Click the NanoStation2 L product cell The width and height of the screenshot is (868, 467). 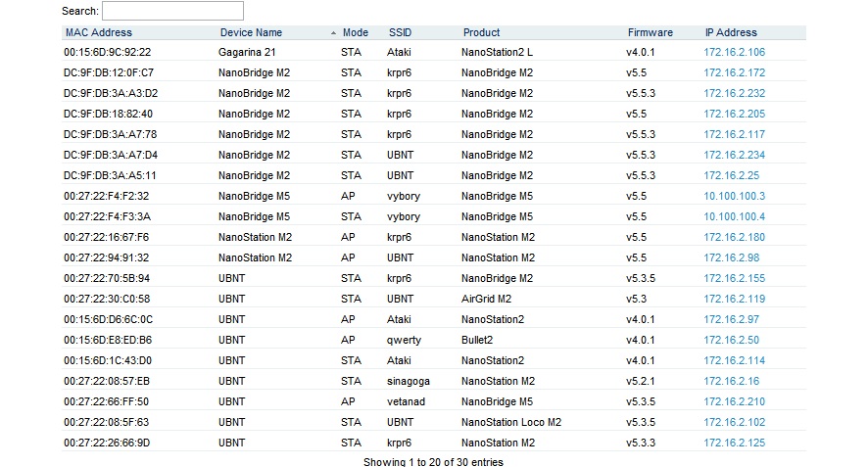tap(497, 52)
